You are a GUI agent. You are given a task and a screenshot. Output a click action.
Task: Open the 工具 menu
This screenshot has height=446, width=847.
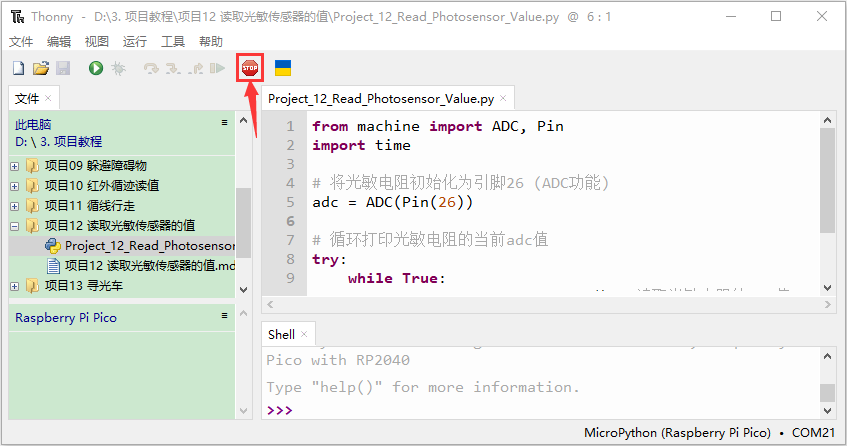[x=173, y=42]
